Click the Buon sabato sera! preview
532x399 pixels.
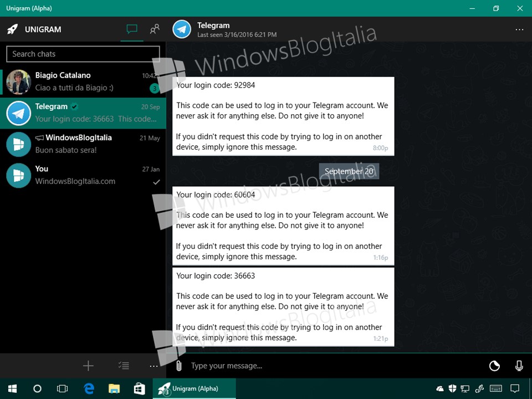pyautogui.click(x=66, y=150)
